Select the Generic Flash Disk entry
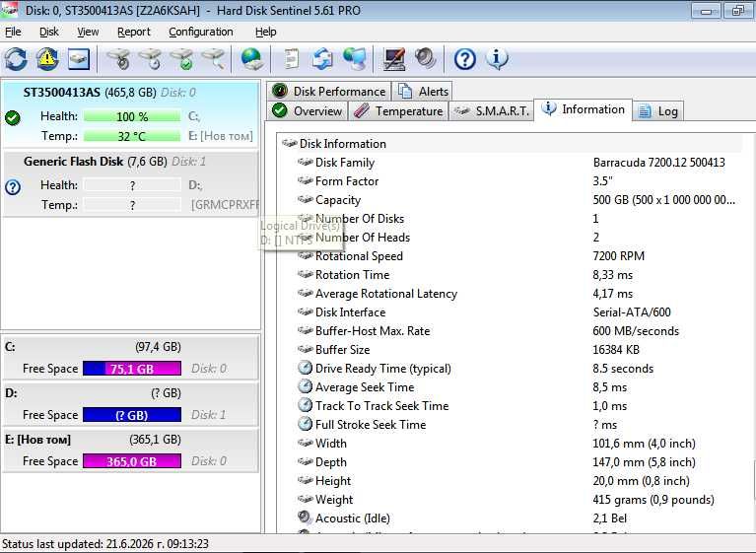 click(x=131, y=183)
